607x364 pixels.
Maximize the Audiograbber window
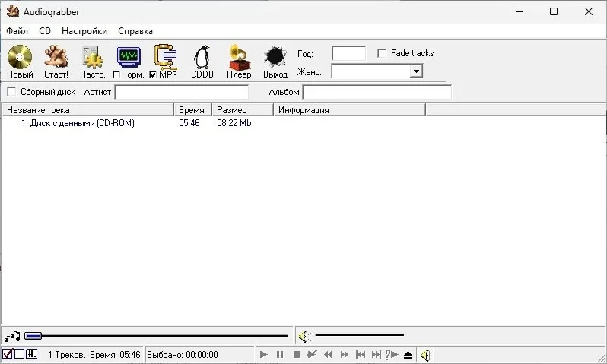pos(554,11)
